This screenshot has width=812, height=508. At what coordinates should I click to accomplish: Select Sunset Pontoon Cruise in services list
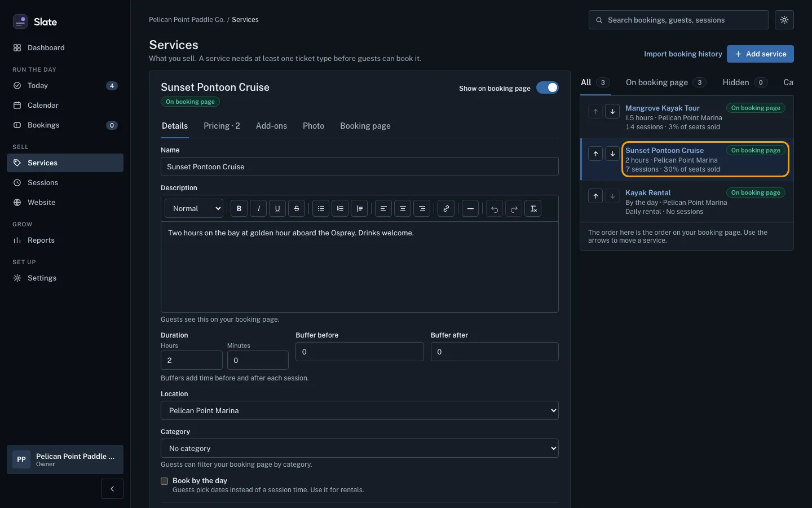(705, 160)
